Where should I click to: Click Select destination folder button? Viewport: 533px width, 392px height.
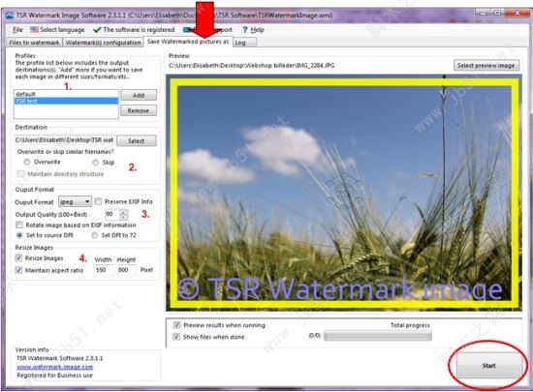(137, 141)
